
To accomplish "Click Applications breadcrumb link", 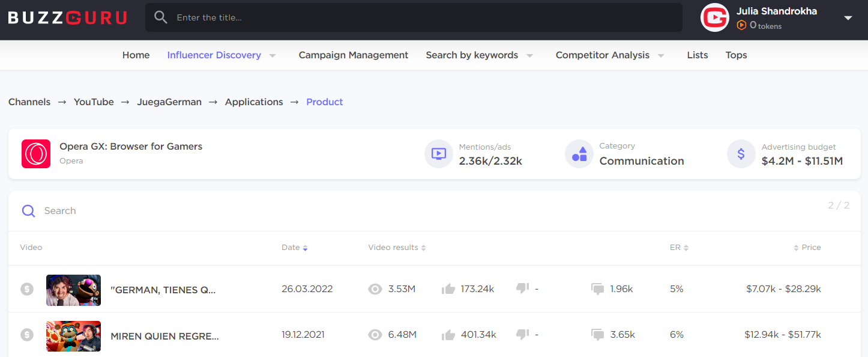I will pyautogui.click(x=254, y=102).
